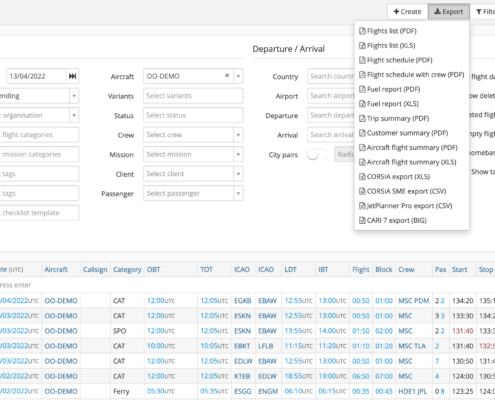Image resolution: width=495 pixels, height=400 pixels.
Task: Select CORSIA SME export (CSV)
Action: 402,191
